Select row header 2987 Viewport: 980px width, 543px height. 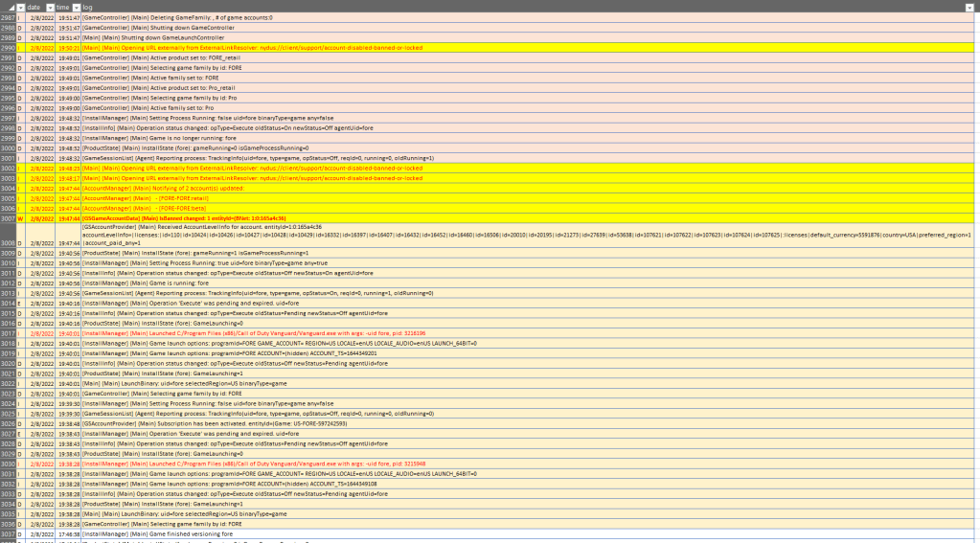coord(8,17)
